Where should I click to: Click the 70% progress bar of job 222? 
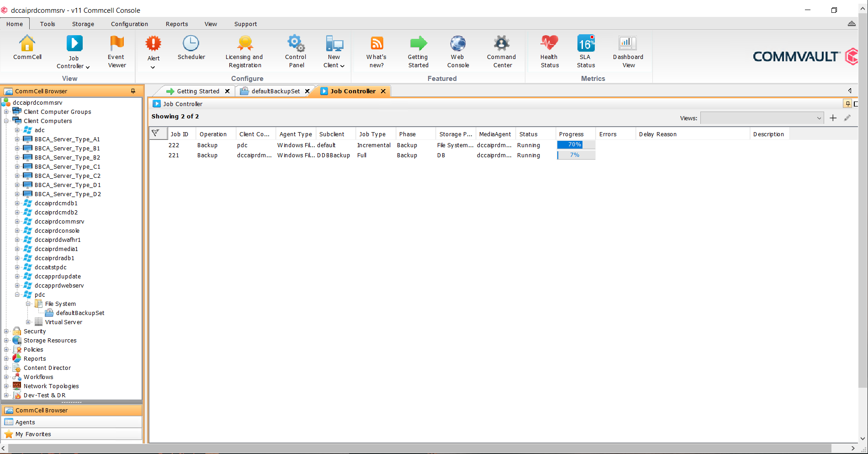click(x=576, y=144)
